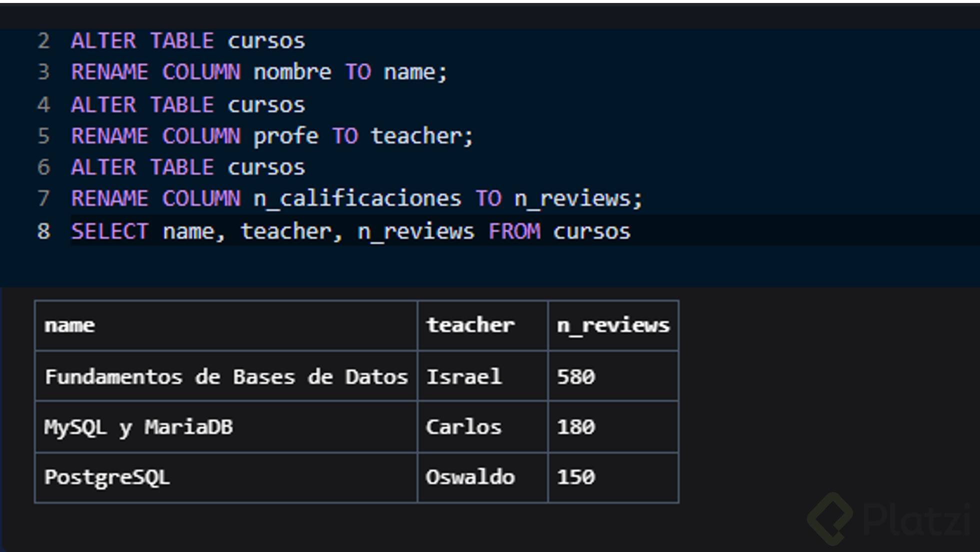980x552 pixels.
Task: Click the 'Oswaldo' teacher cell
Action: coord(470,477)
